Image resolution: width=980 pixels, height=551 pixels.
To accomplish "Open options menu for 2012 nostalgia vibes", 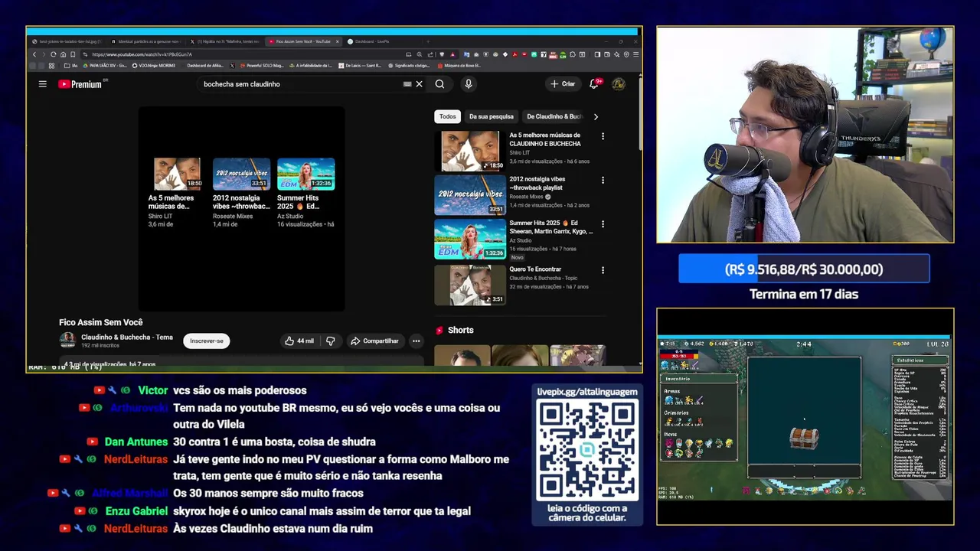I will (x=603, y=181).
